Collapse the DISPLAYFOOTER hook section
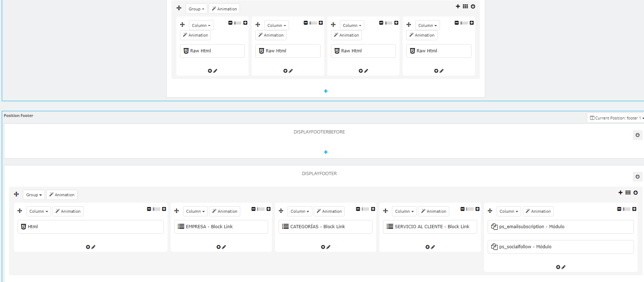Image resolution: width=644 pixels, height=282 pixels. [x=638, y=177]
